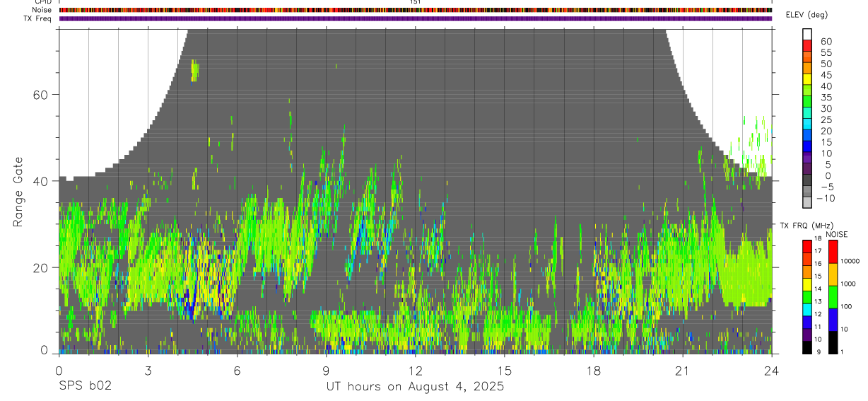Click the '60' tick on the Range Gate axis
This screenshot has width=868, height=401.
pyautogui.click(x=41, y=95)
